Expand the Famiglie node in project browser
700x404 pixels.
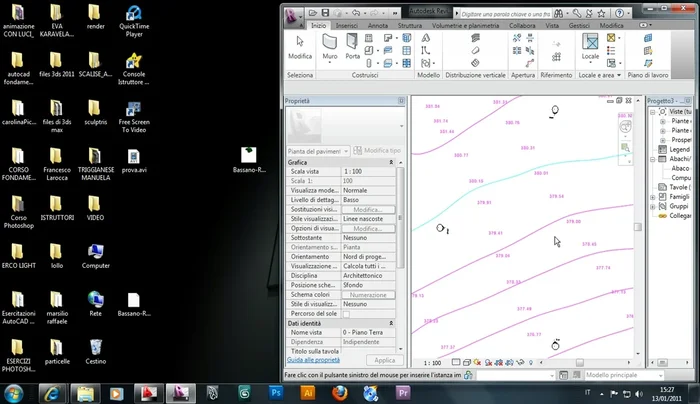(651, 197)
